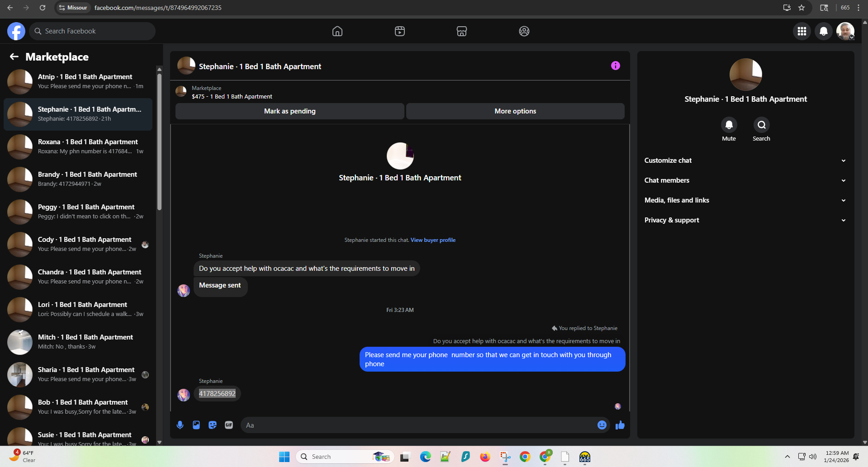Open Firefox from taskbar
Viewport: 868px width, 467px height.
point(485,457)
